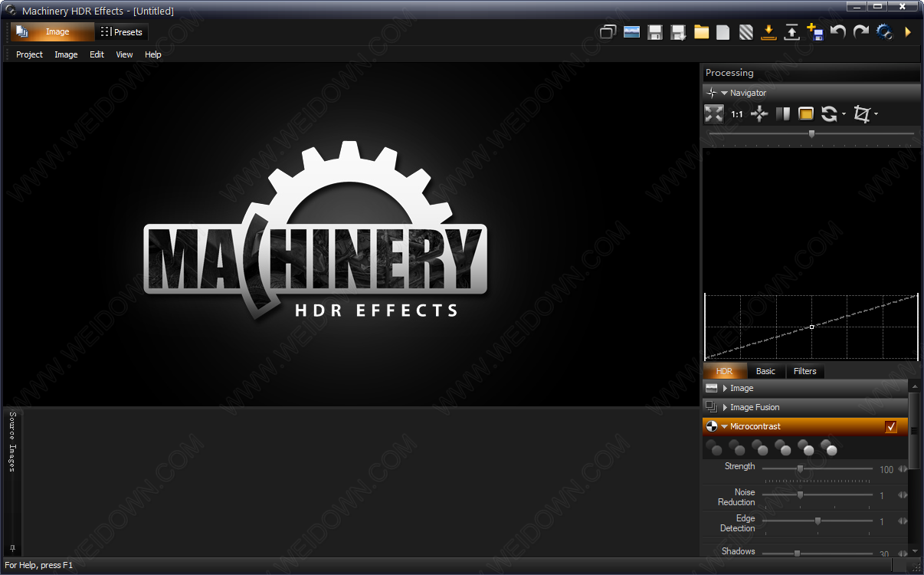Fit image to screen in Navigator
Screen dimensions: 924x575
[714, 114]
